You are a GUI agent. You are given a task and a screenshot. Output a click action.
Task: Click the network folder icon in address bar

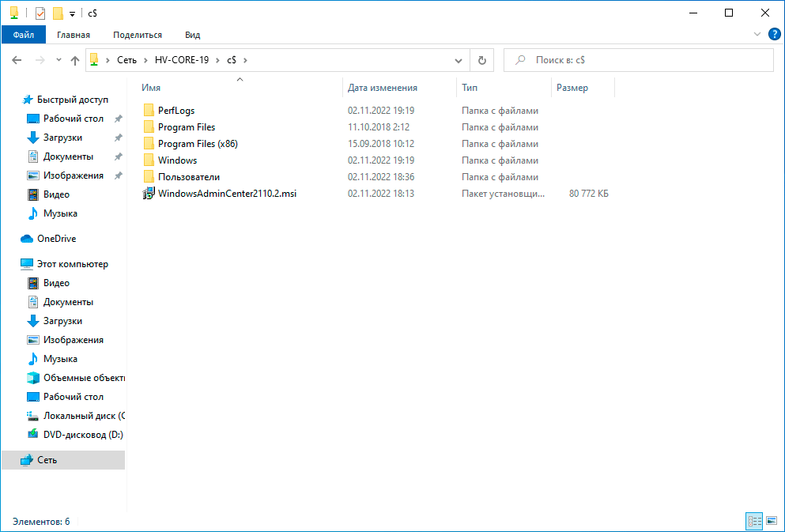pyautogui.click(x=94, y=60)
